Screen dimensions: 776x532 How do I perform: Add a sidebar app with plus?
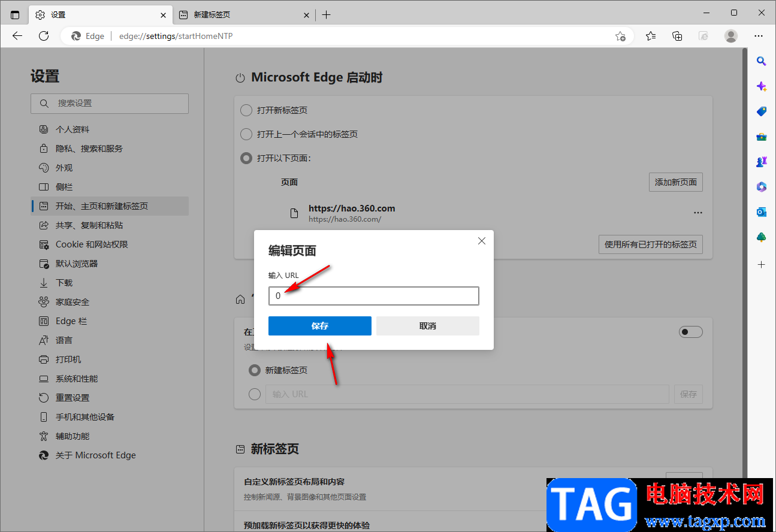pyautogui.click(x=762, y=264)
